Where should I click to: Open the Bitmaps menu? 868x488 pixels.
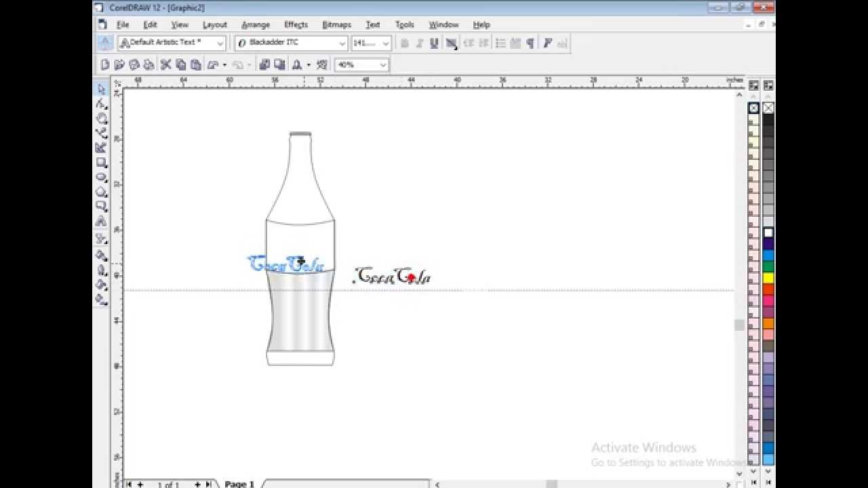[x=336, y=24]
